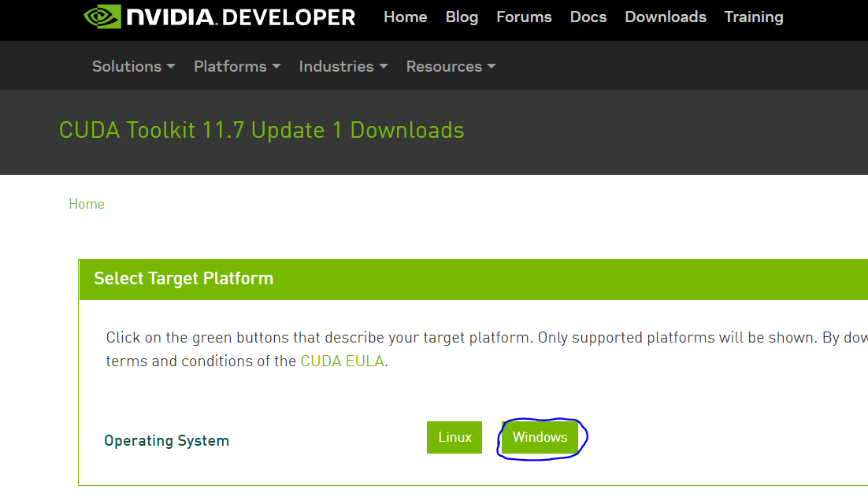Visit the Training page

(754, 17)
